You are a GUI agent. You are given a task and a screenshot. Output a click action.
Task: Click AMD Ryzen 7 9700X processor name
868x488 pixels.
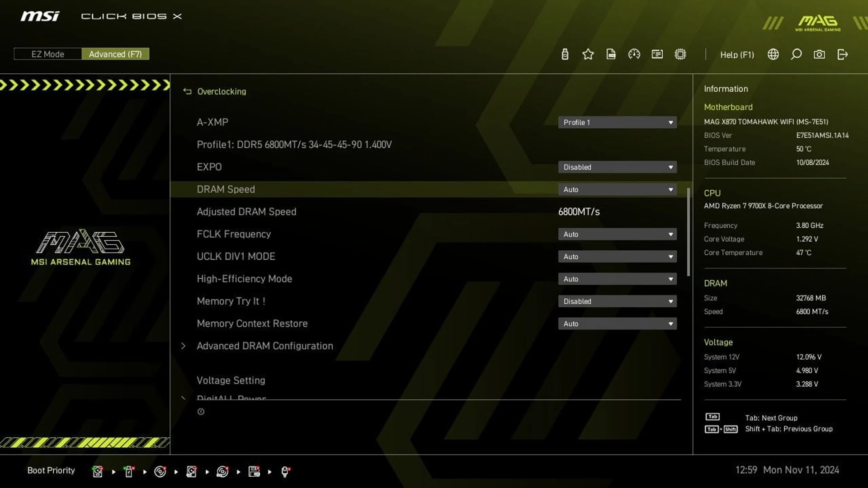tap(763, 206)
